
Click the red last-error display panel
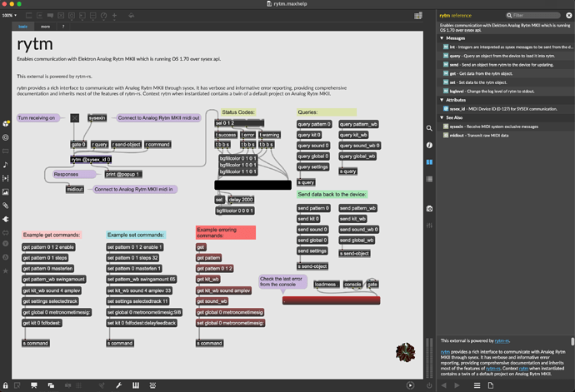[x=331, y=300]
